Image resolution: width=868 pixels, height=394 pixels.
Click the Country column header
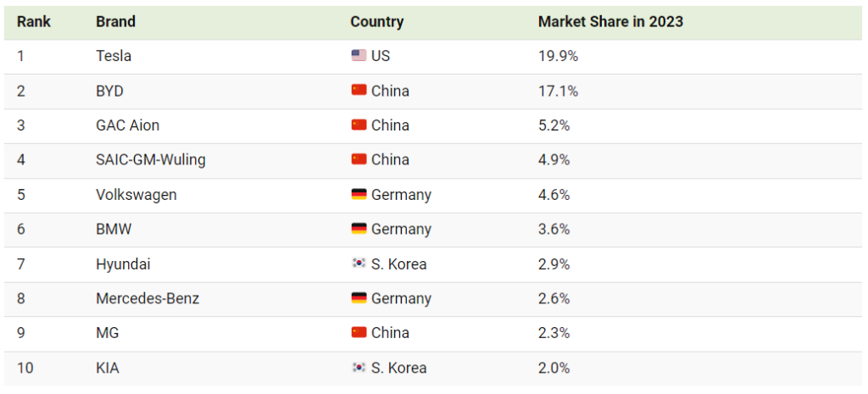point(376,21)
